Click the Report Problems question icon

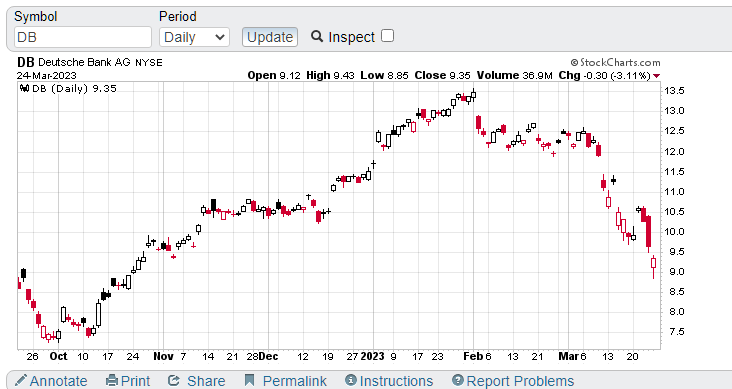coord(458,380)
